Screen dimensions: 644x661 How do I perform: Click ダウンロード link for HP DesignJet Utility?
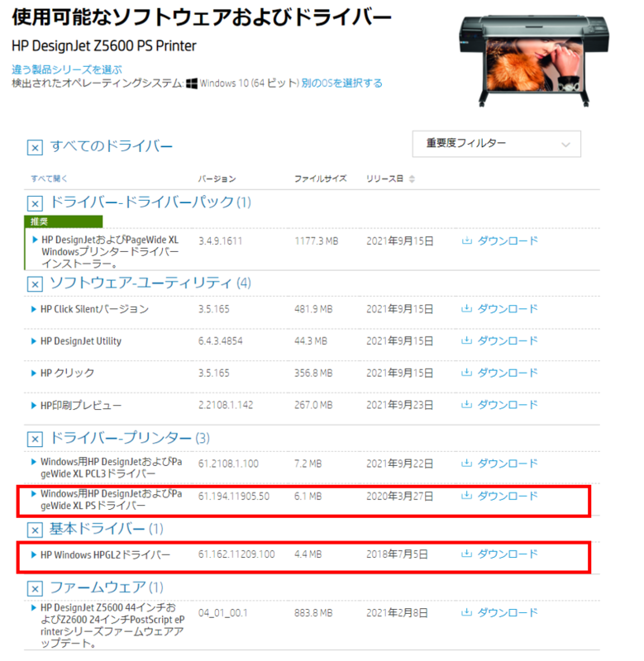[x=508, y=340]
